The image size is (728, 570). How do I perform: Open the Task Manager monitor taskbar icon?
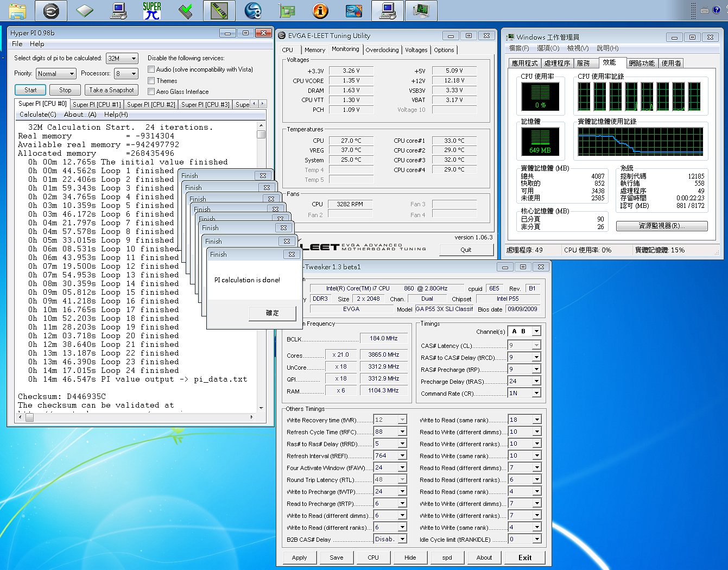(421, 10)
